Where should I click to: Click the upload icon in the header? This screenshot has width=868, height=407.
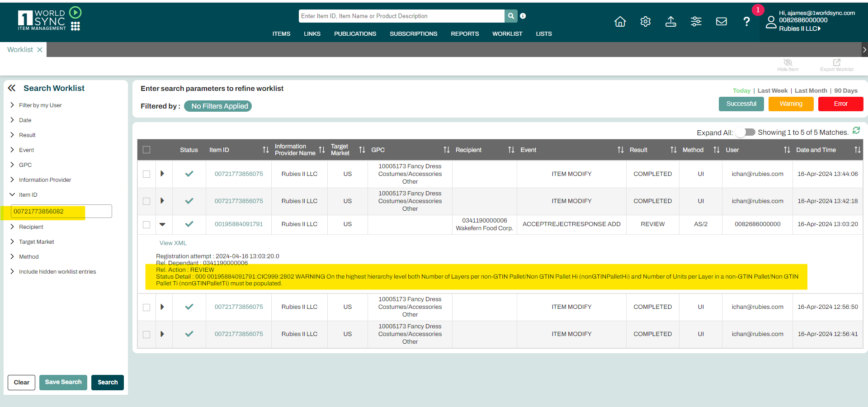click(x=671, y=21)
